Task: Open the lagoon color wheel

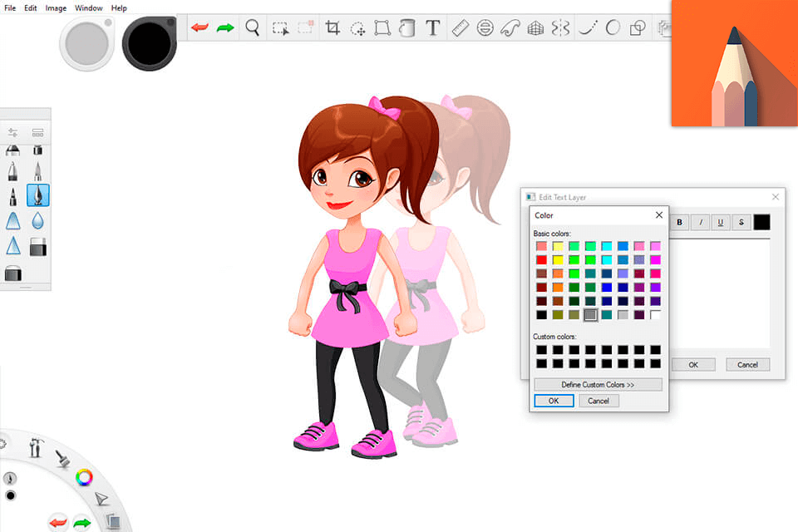Action: coord(84,477)
